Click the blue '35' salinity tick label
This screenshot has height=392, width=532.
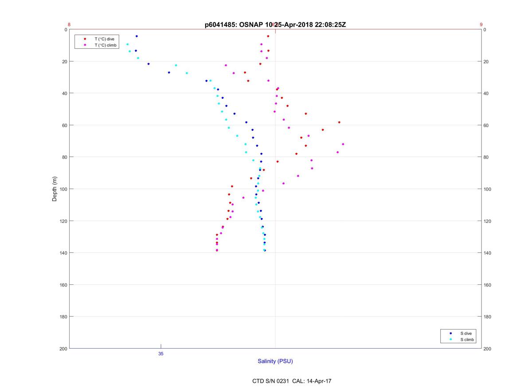click(x=161, y=354)
